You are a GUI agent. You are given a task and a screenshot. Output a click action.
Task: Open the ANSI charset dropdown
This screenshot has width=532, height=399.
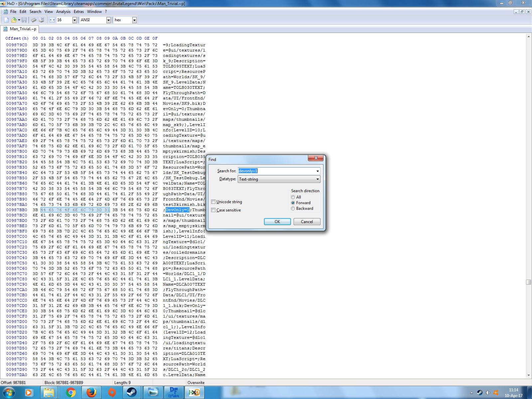coord(108,20)
